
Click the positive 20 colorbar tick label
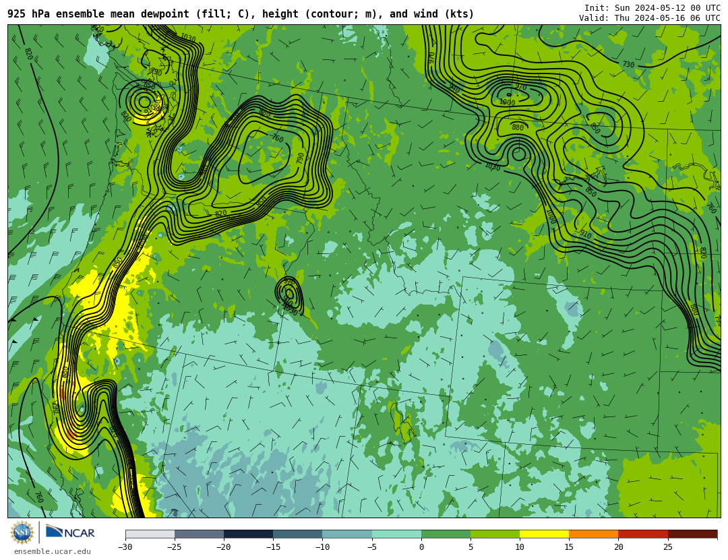click(x=618, y=547)
